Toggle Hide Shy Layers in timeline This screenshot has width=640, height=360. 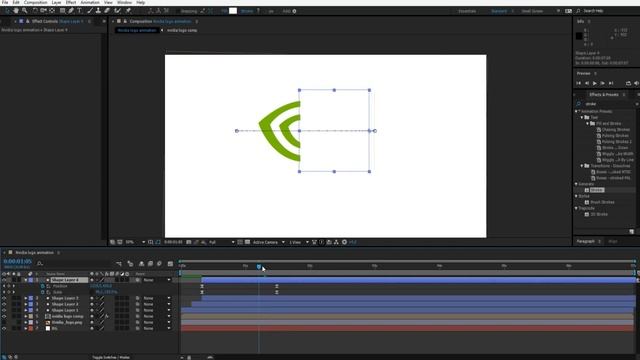pos(142,264)
